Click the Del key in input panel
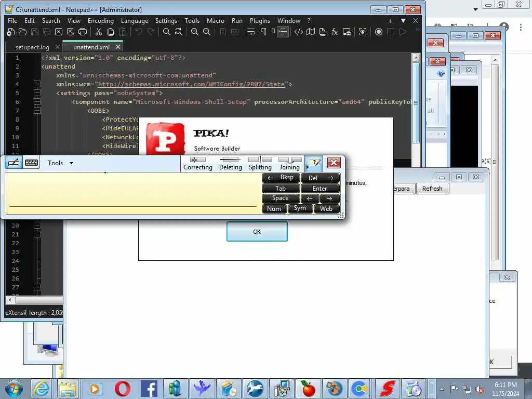Screen dimensions: 532x399 pos(320,178)
